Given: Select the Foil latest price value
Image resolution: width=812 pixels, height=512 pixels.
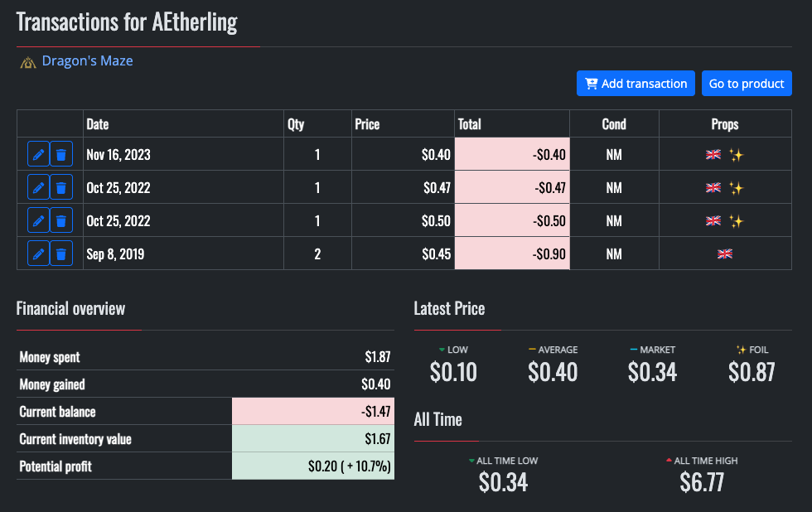Looking at the screenshot, I should (x=752, y=372).
